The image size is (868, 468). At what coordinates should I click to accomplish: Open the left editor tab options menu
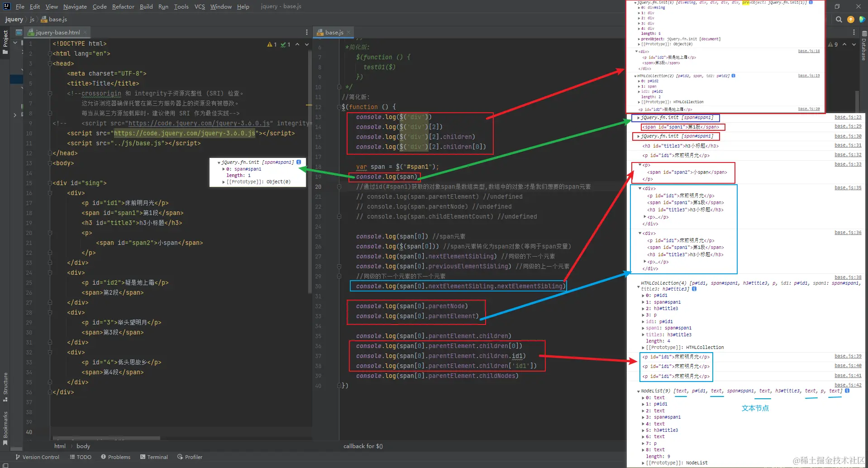[x=306, y=32]
